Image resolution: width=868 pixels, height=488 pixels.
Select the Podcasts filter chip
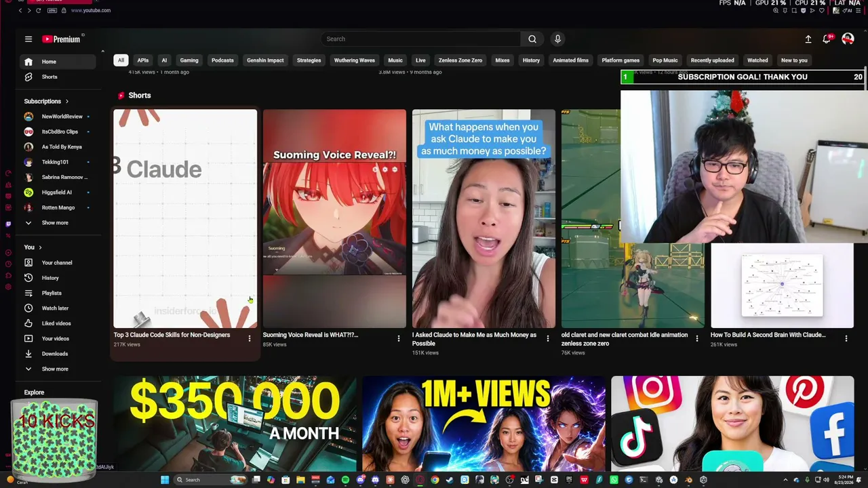(x=222, y=60)
